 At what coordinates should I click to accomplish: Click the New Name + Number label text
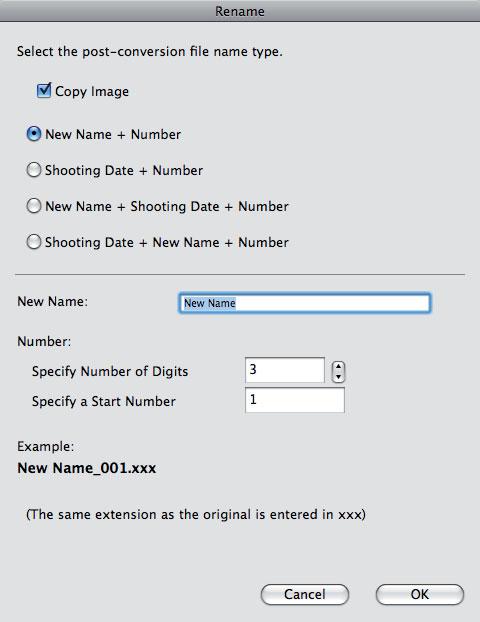pos(113,134)
